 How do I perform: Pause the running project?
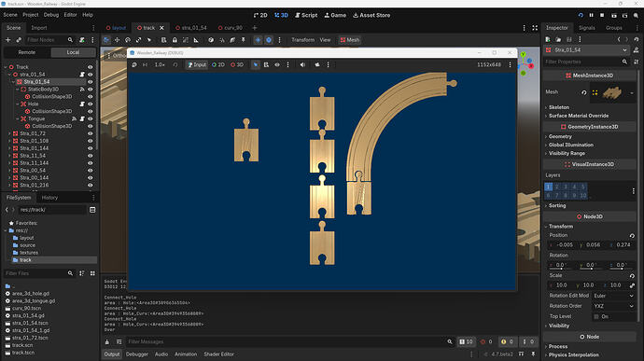pos(592,15)
